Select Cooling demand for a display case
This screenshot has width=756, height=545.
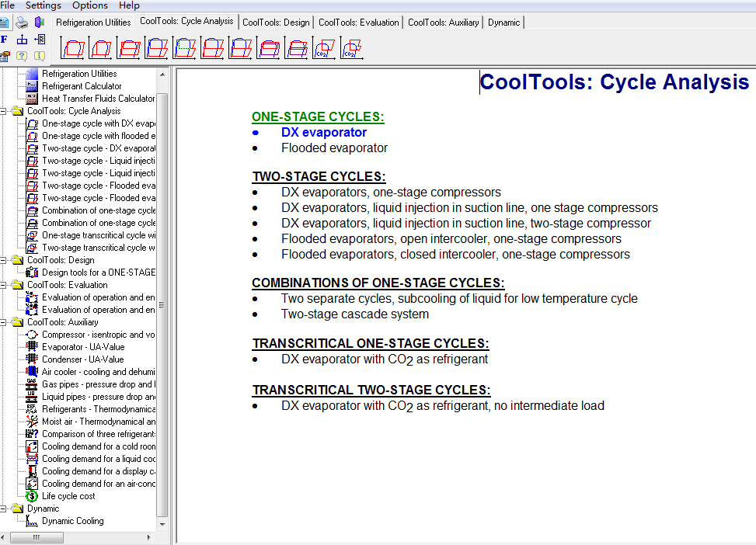[x=99, y=471]
